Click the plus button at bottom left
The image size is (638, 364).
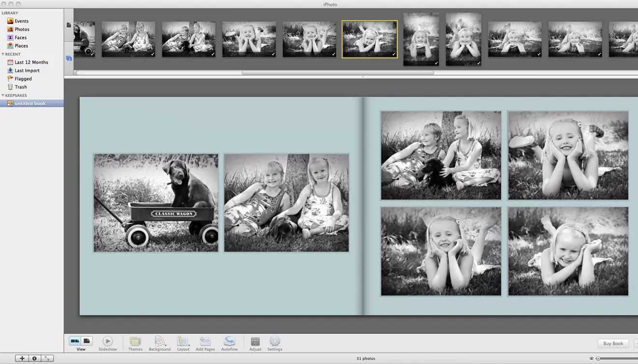click(x=22, y=358)
